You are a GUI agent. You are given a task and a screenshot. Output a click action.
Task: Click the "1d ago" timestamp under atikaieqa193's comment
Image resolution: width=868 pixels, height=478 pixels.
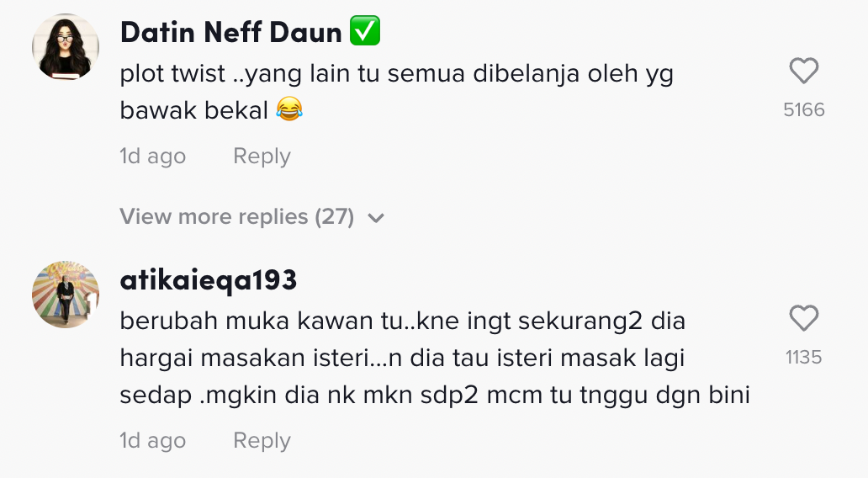[152, 441]
